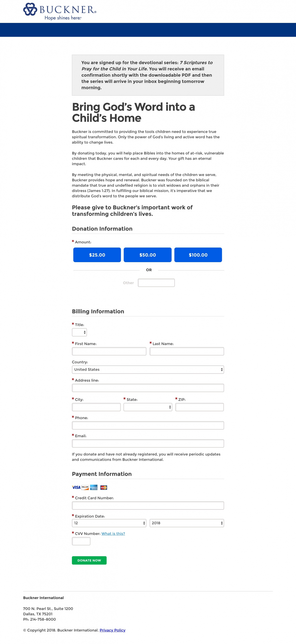The image size is (296, 644).
Task: Open the expiration month dropdown
Action: pos(109,523)
